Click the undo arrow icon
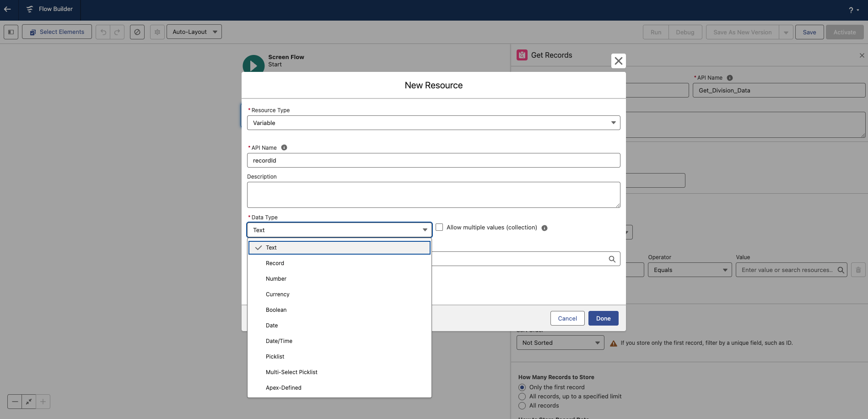868x419 pixels. 103,32
